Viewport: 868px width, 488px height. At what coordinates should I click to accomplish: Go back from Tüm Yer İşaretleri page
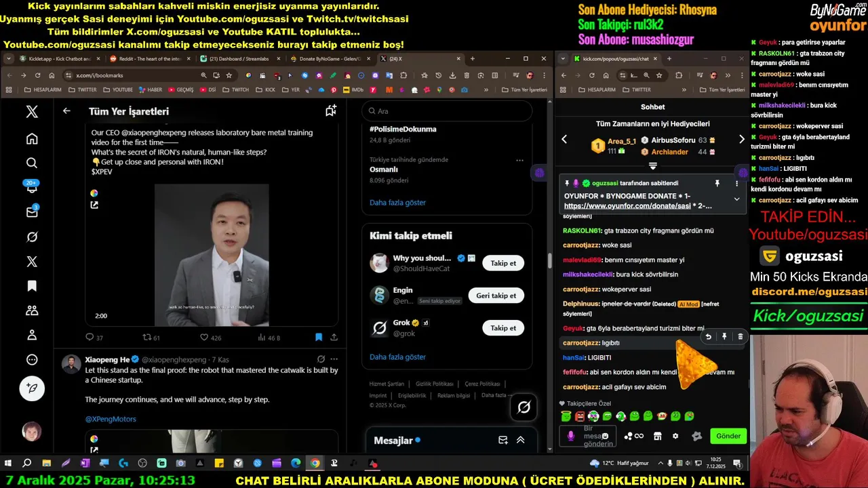[66, 110]
